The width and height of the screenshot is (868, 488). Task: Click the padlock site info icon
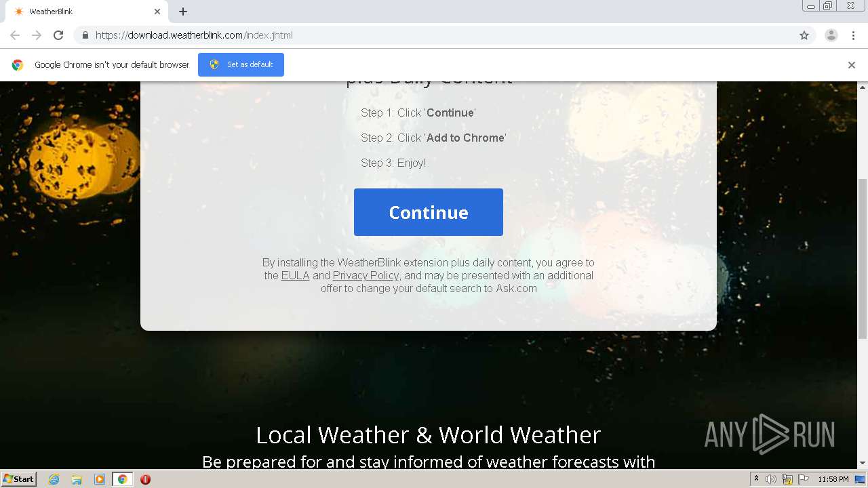tap(85, 35)
